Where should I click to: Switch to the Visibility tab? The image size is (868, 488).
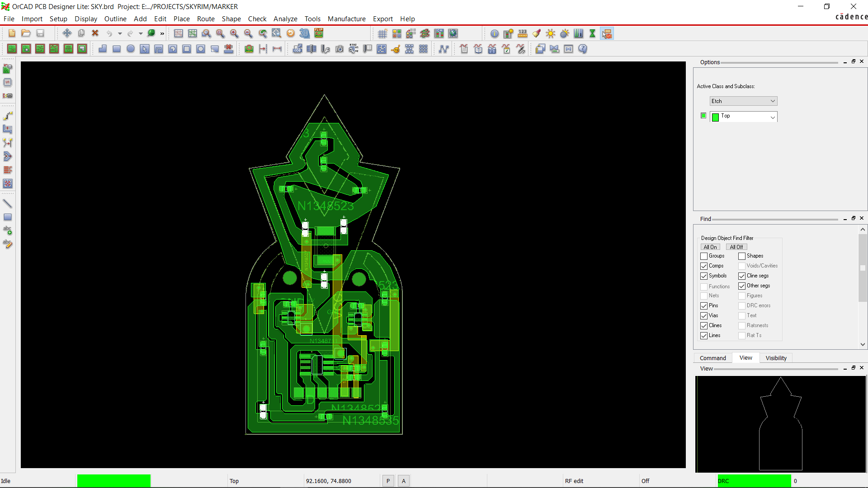pos(776,358)
